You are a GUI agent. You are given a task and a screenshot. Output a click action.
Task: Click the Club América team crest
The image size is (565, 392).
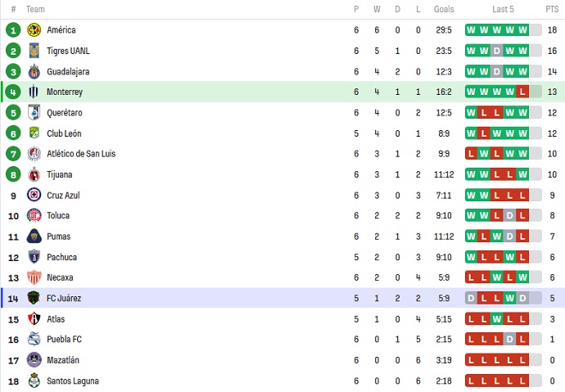coord(34,30)
